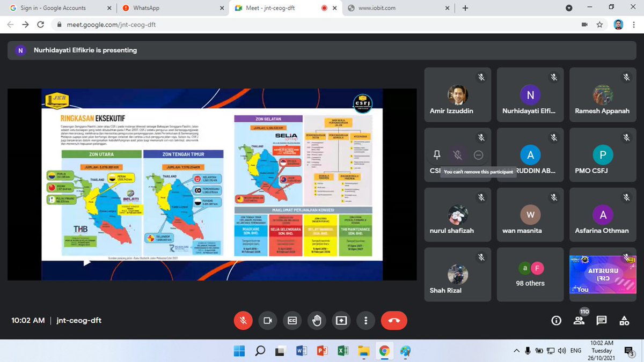The height and width of the screenshot is (362, 644).
Task: Leave the call with red button
Action: tap(394, 321)
